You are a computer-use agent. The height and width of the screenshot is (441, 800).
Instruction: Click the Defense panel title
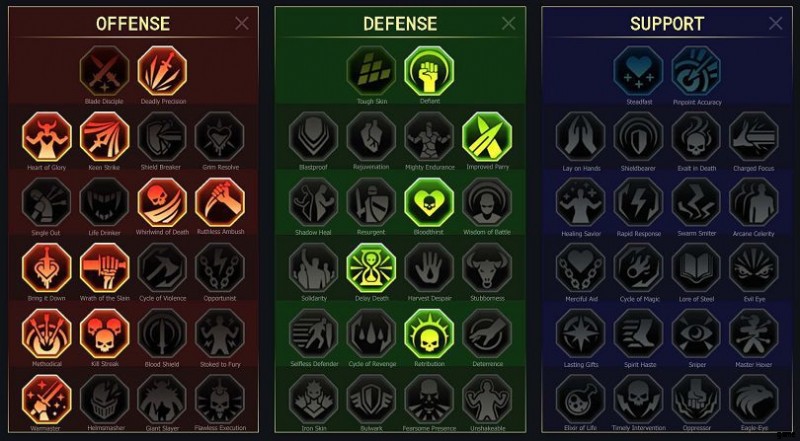(x=400, y=23)
